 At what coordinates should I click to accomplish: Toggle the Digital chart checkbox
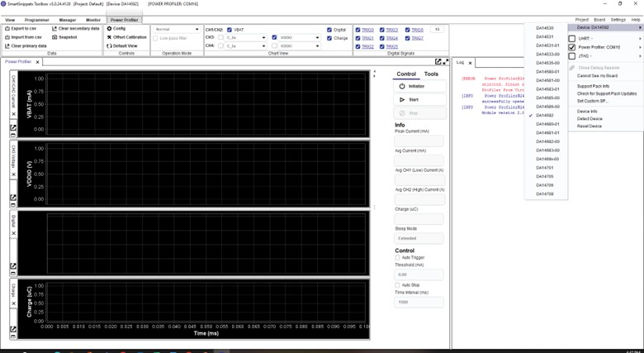pos(329,30)
